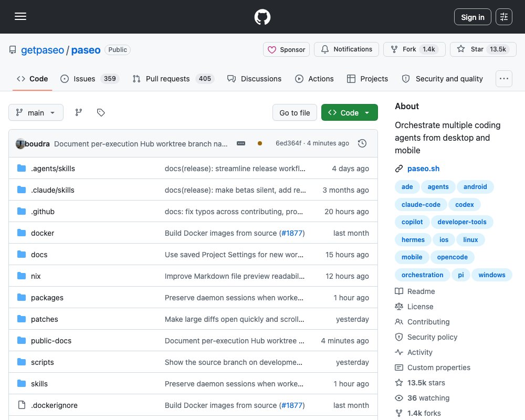Viewport: 525px width, 420px height.
Task: Open the skills folder name
Action: pyautogui.click(x=39, y=383)
